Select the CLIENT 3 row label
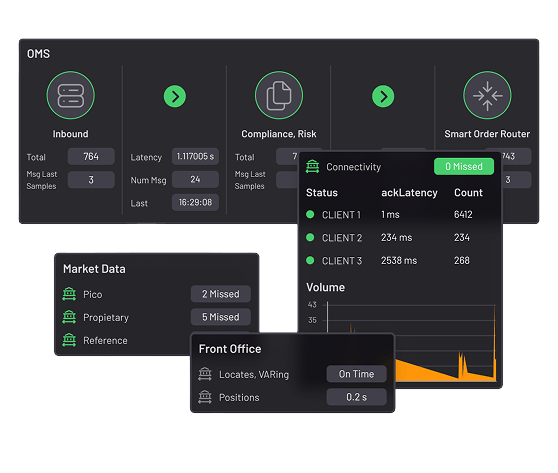The width and height of the screenshot is (558, 473). tap(342, 261)
